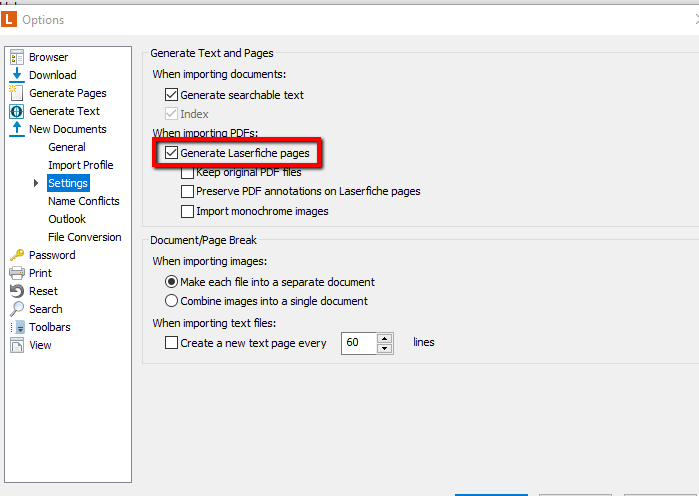Click the Password key icon
The width and height of the screenshot is (699, 496).
click(17, 255)
